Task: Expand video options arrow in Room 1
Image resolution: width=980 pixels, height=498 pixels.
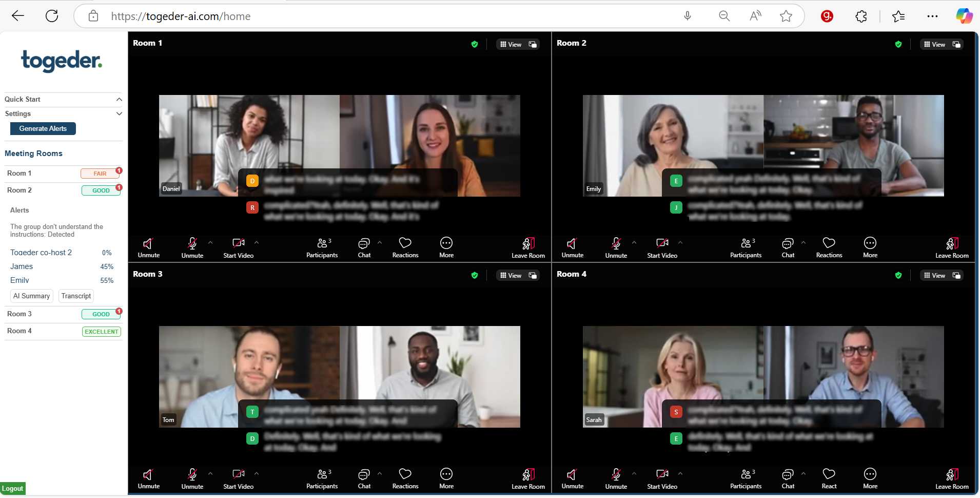Action: click(x=257, y=242)
